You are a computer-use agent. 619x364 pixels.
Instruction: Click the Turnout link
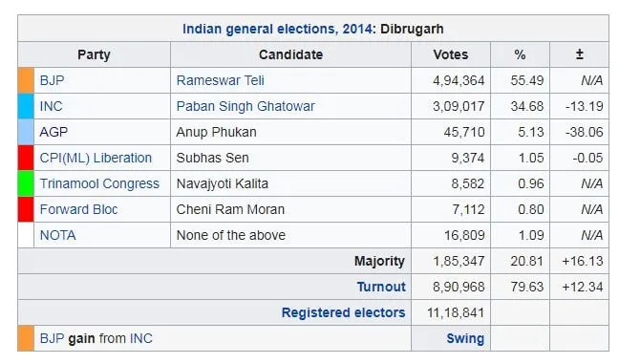(x=381, y=287)
